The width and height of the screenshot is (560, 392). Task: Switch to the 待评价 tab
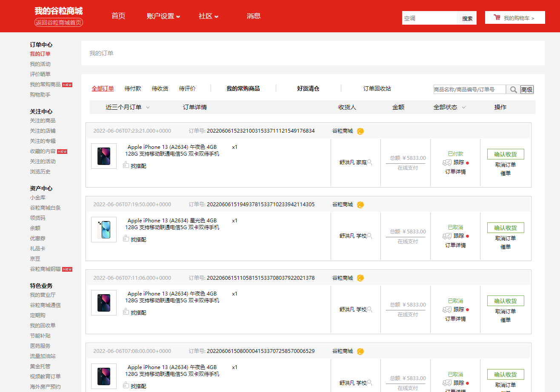(187, 88)
